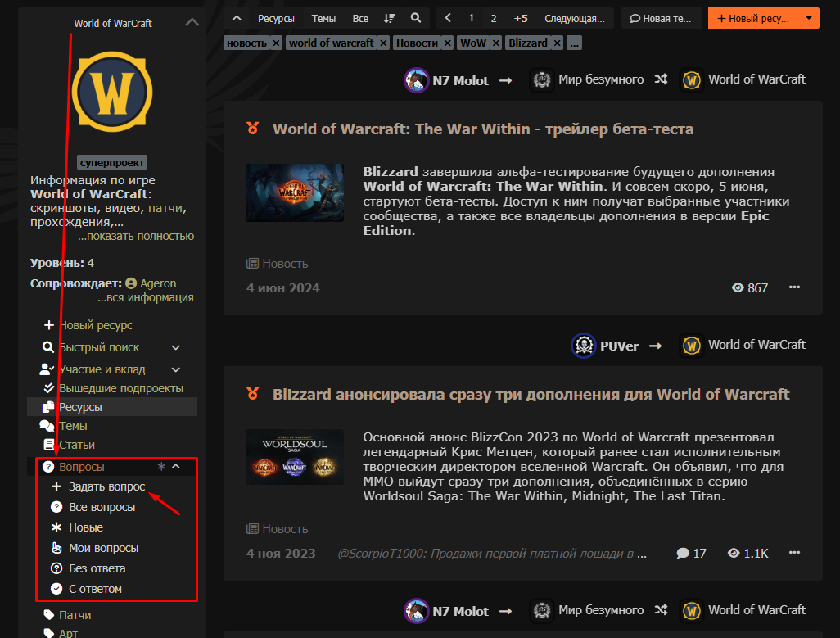
Task: Open more options for War Within post
Action: point(794,287)
